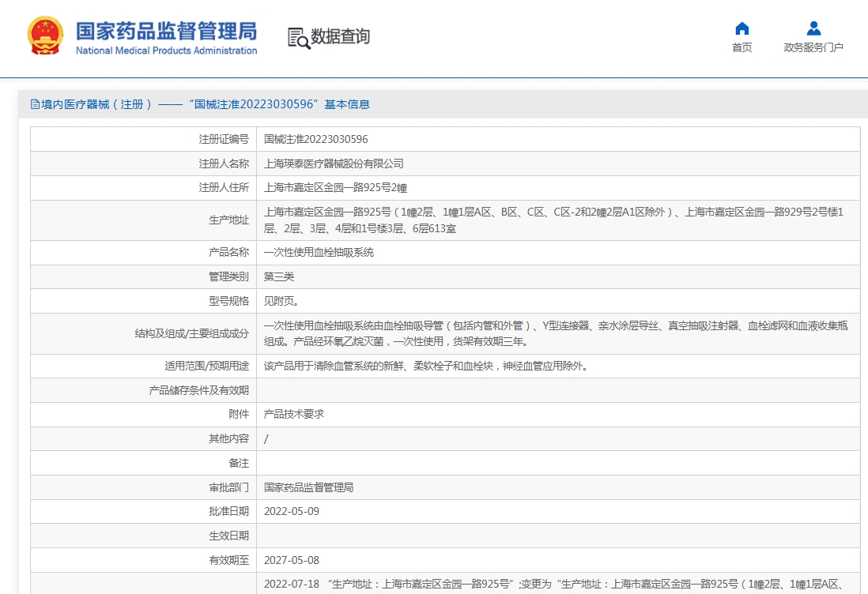Click the 注册证编号 row label

point(225,139)
